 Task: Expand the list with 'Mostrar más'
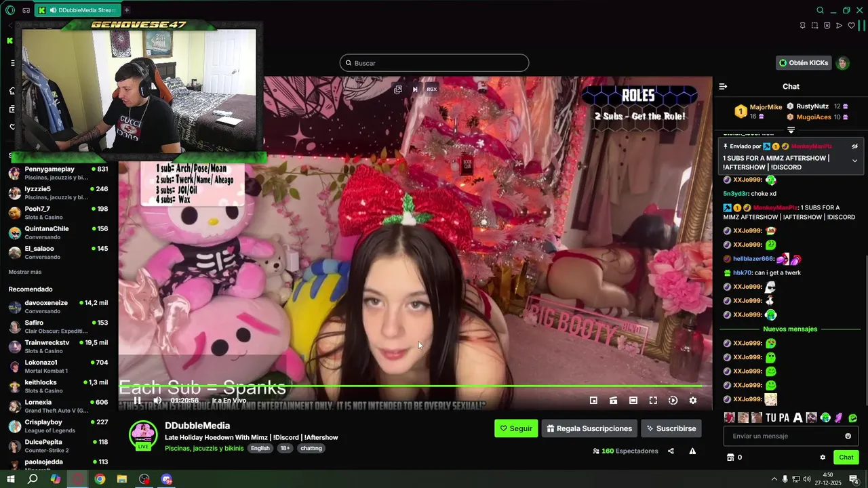tap(25, 272)
